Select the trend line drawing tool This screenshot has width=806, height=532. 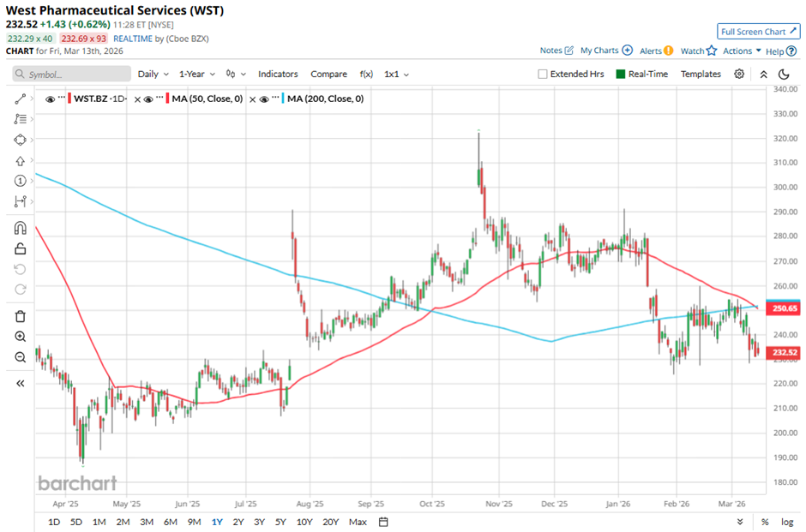point(20,99)
